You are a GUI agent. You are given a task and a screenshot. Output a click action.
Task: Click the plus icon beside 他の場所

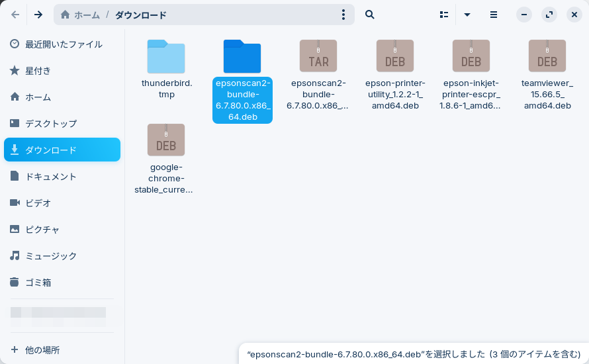point(15,349)
